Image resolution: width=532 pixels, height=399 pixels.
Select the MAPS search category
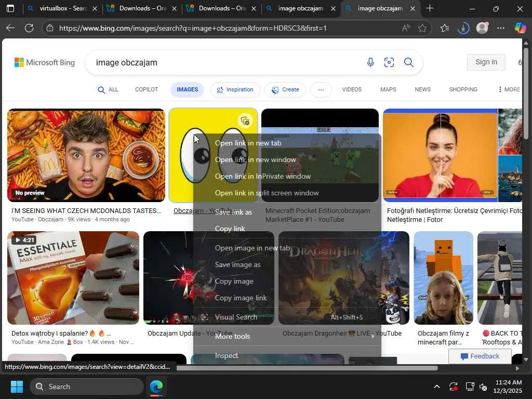point(388,89)
